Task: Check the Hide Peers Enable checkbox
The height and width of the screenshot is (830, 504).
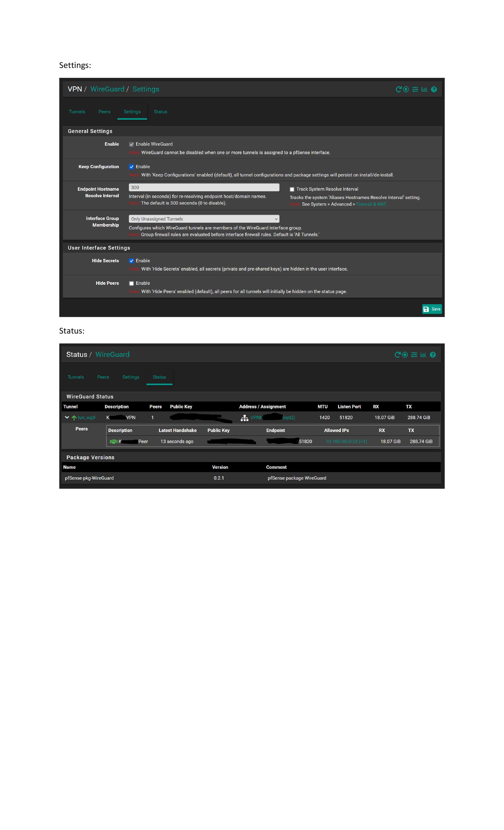Action: (132, 284)
